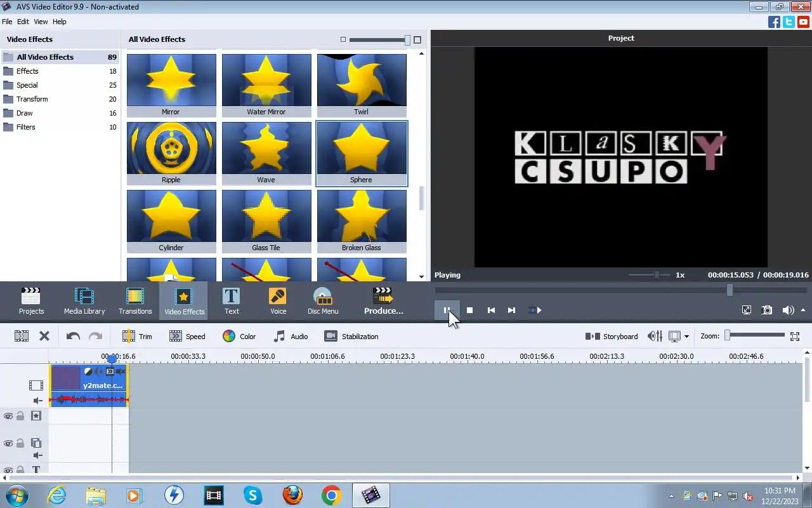The height and width of the screenshot is (508, 812).
Task: Open the Audio settings
Action: coord(291,337)
